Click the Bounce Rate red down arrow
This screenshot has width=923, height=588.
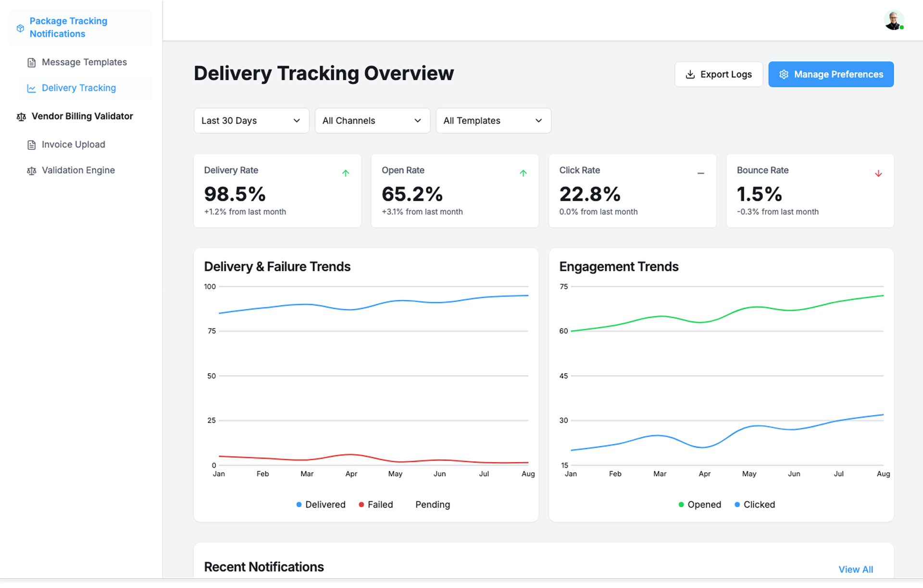pos(878,173)
